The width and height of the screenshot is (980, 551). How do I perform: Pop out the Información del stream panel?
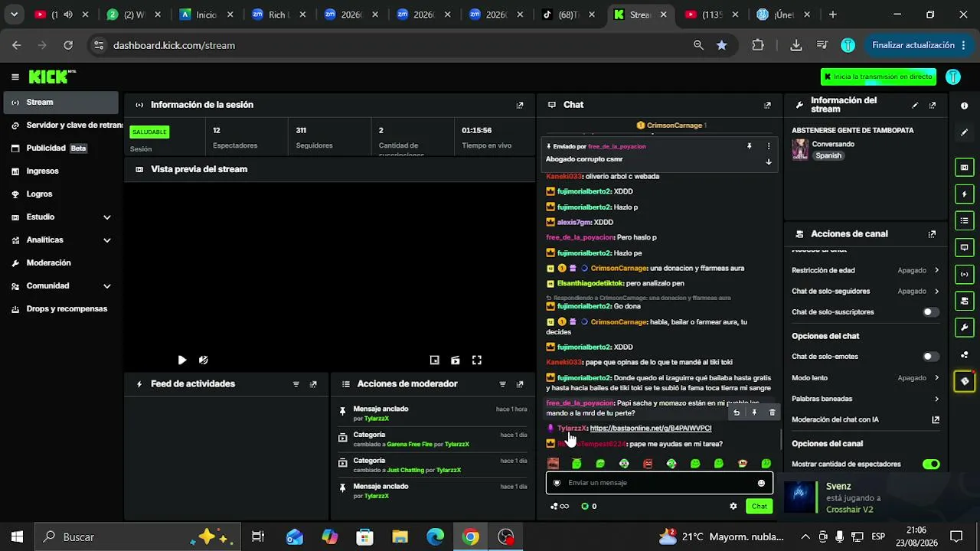point(932,105)
